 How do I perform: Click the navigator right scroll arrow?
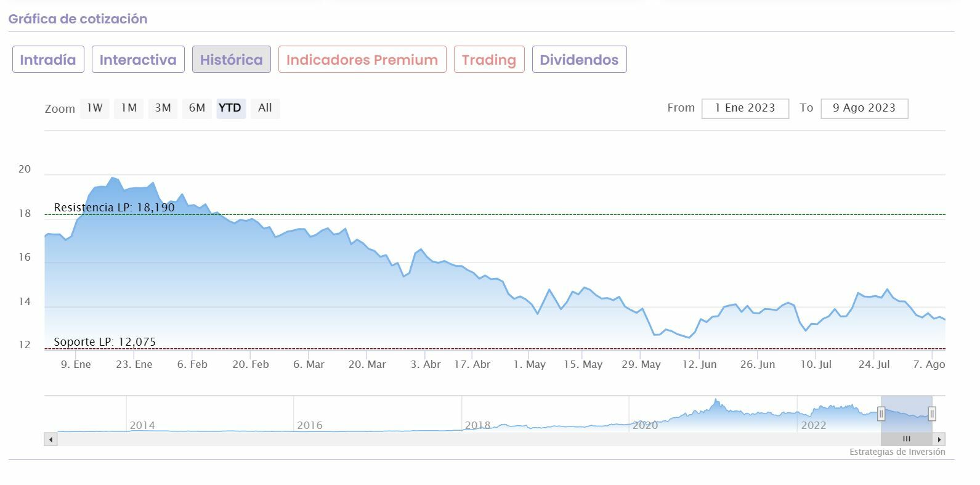tap(939, 439)
